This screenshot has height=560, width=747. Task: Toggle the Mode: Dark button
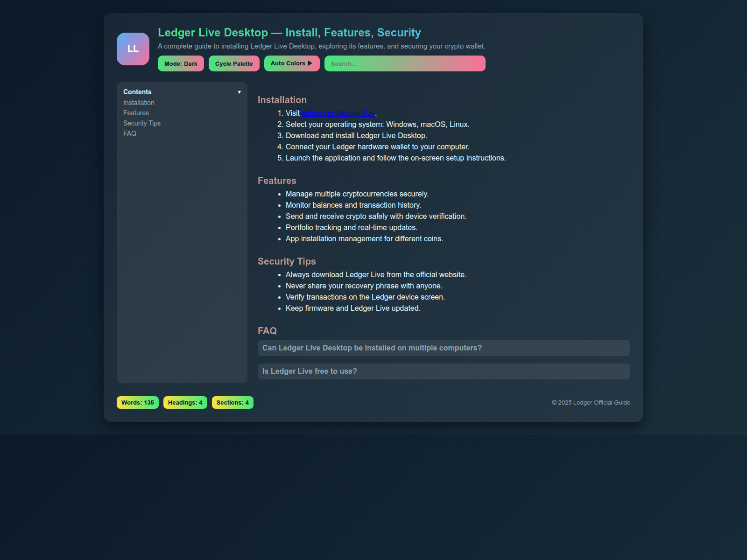pos(181,63)
